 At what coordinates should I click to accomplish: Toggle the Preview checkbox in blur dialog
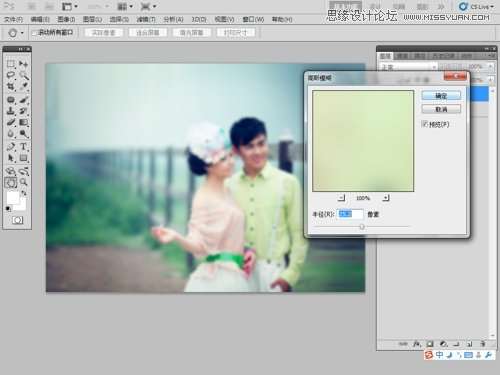[425, 124]
